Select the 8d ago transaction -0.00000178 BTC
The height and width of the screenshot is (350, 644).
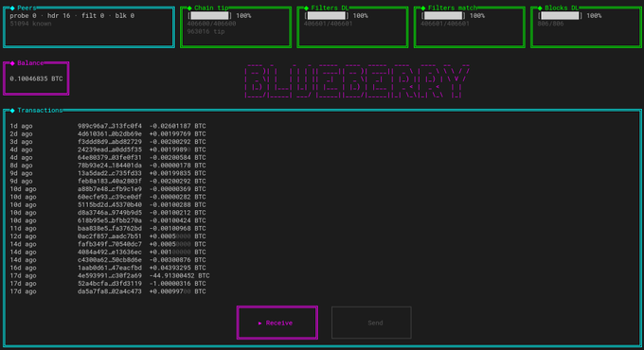click(108, 166)
